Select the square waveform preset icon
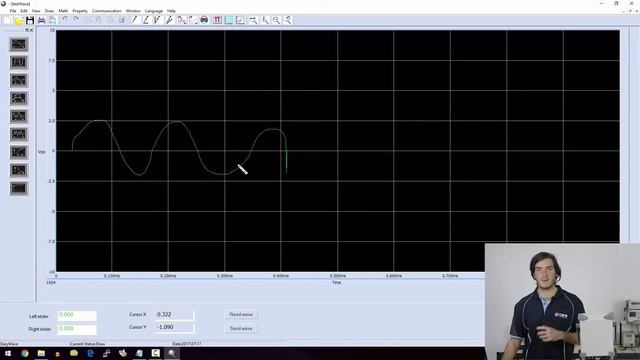 pyautogui.click(x=19, y=62)
